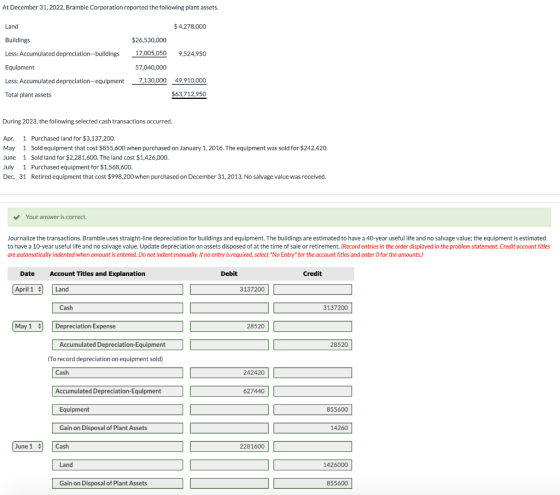Click the Land account field with credit 1426000
The image size is (560, 495).
coord(118,465)
